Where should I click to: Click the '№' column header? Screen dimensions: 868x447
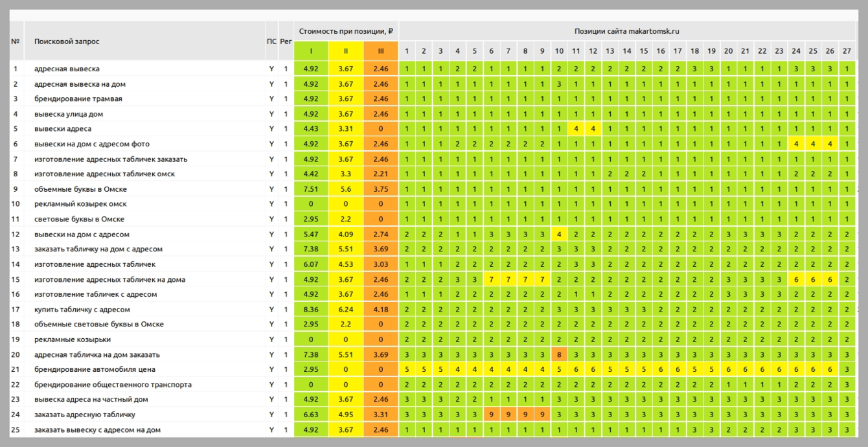16,41
